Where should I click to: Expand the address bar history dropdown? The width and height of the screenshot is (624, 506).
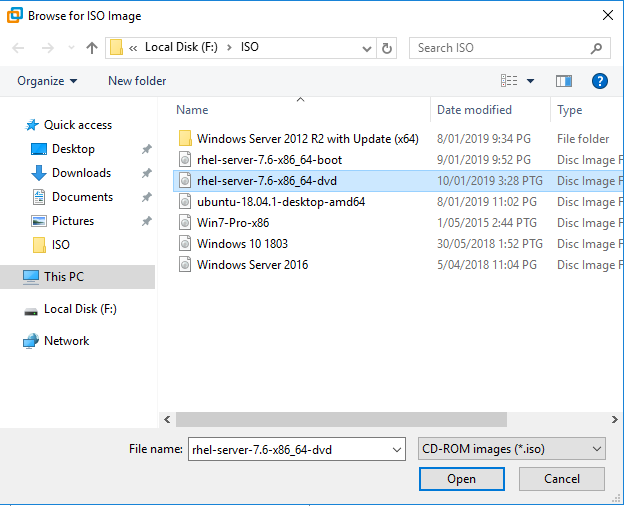[x=367, y=49]
